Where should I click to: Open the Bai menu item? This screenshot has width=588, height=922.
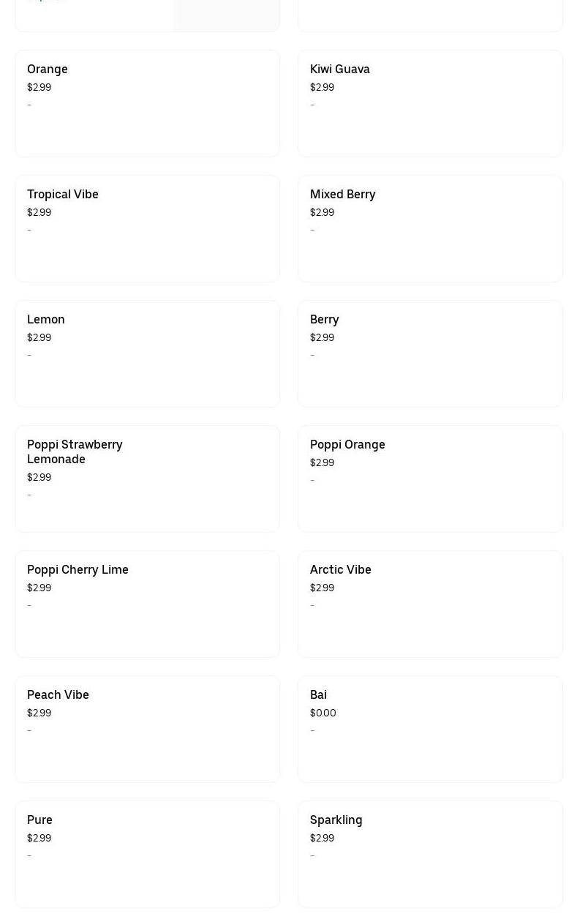[x=430, y=729]
